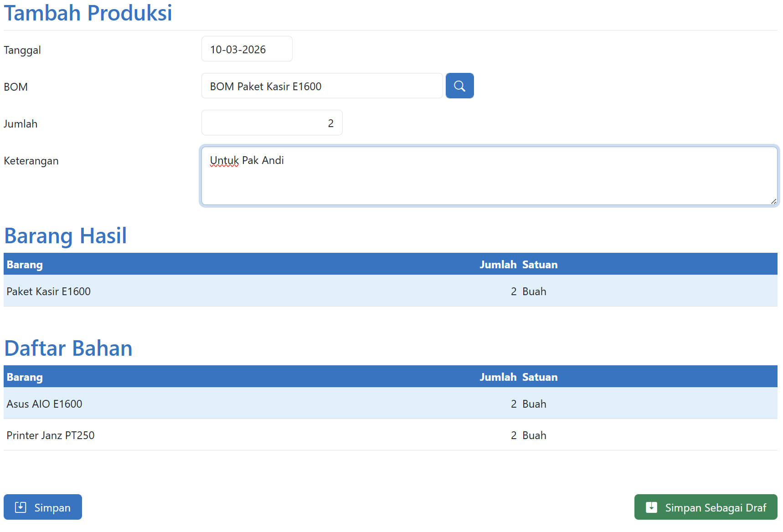Click inside the Keterangan text area
The width and height of the screenshot is (783, 532).
(489, 176)
